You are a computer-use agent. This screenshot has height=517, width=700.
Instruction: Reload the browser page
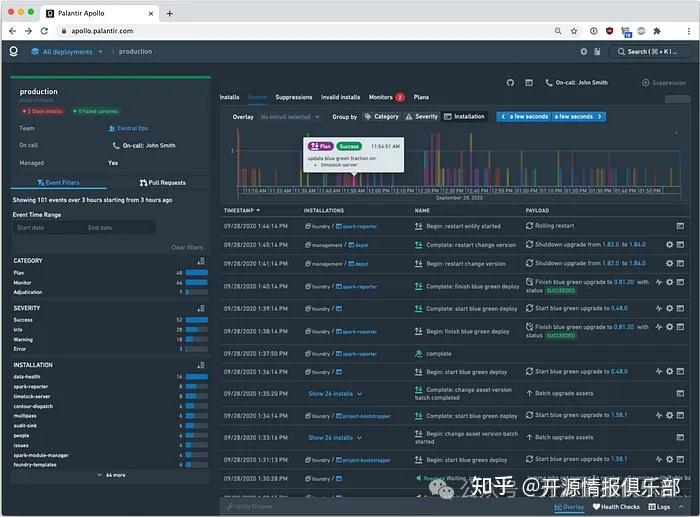tap(44, 31)
